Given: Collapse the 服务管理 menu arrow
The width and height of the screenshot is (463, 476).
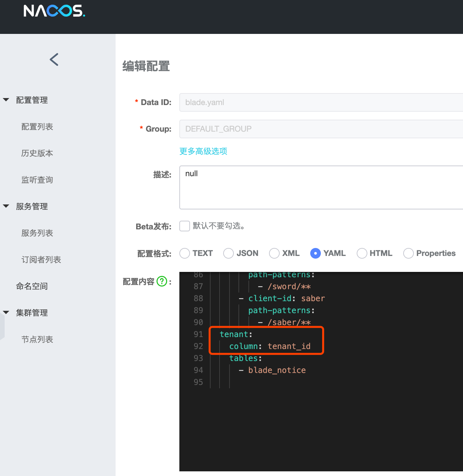Looking at the screenshot, I should pos(6,206).
